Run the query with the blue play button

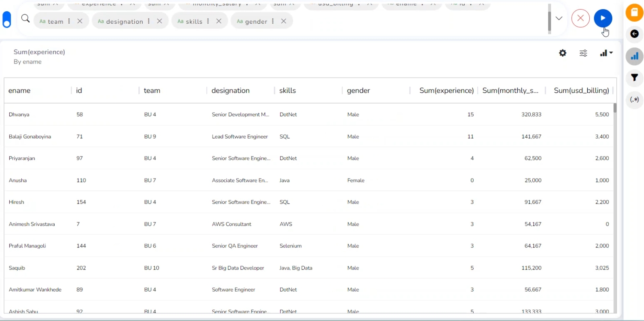[x=603, y=18]
